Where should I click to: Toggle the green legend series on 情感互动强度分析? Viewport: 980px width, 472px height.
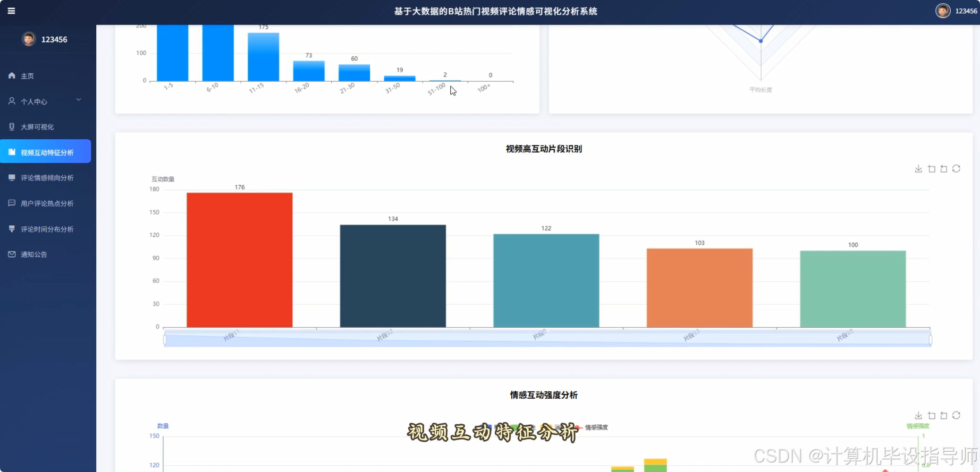515,427
